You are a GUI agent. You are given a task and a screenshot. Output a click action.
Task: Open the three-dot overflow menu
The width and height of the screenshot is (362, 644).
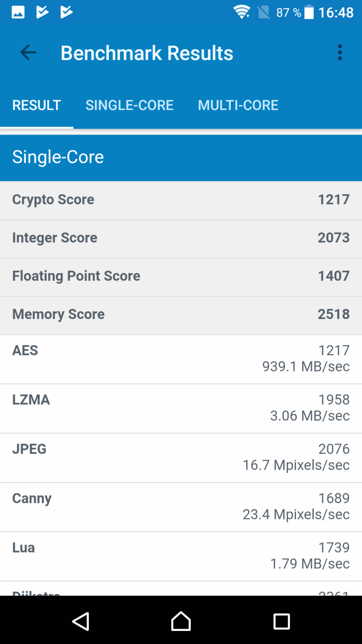pos(340,53)
